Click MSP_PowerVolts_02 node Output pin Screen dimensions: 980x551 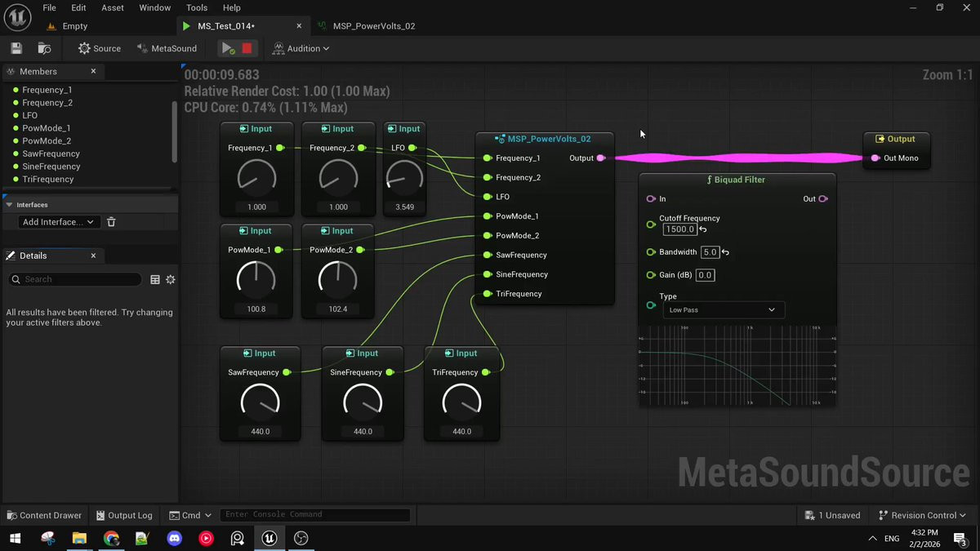[x=601, y=158]
